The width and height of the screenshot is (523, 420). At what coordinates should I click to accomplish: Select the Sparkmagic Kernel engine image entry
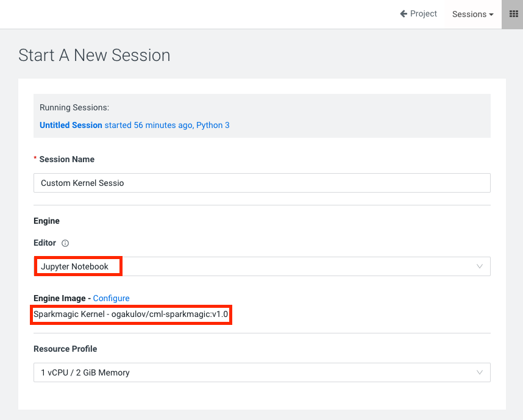click(131, 315)
